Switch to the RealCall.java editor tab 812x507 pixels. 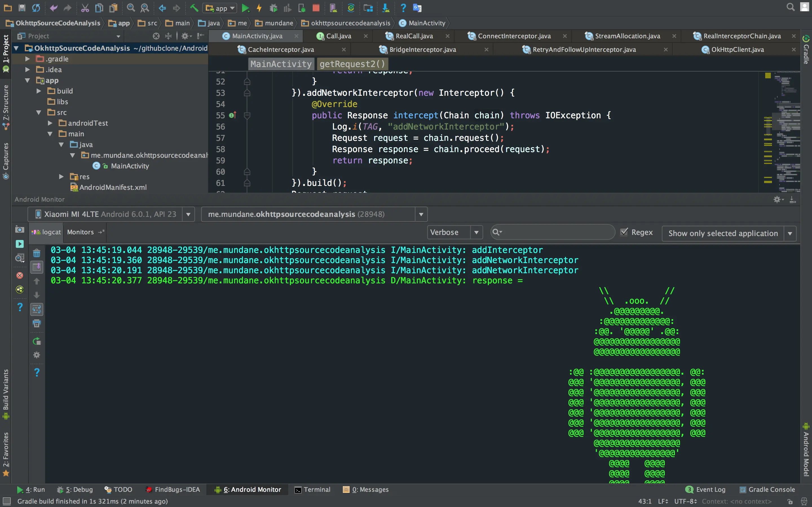(x=414, y=36)
